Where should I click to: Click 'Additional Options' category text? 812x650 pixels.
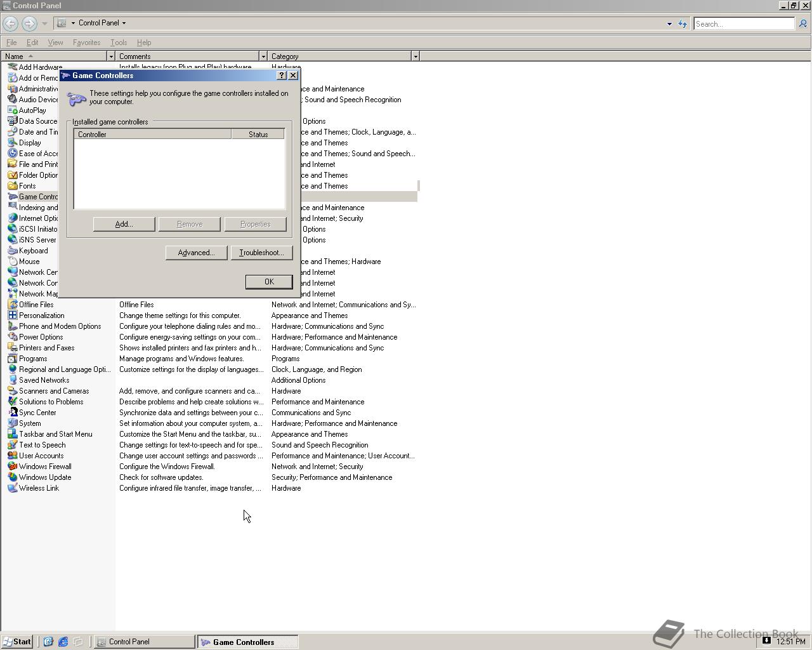298,380
